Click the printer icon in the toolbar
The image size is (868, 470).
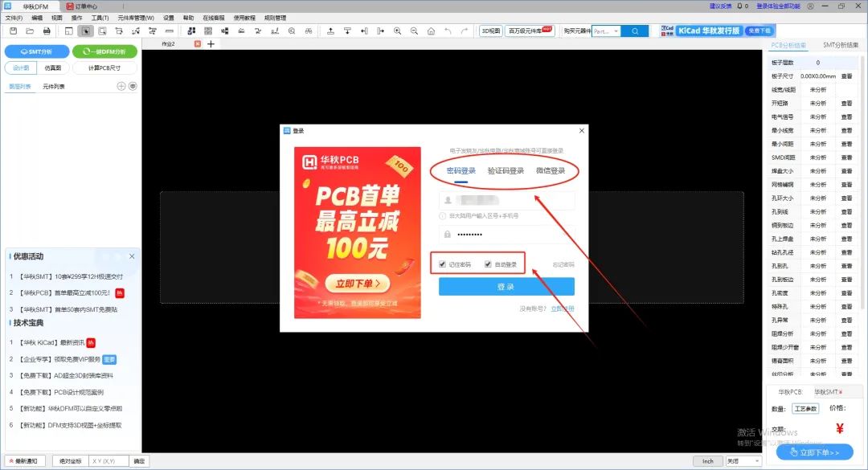coord(47,31)
